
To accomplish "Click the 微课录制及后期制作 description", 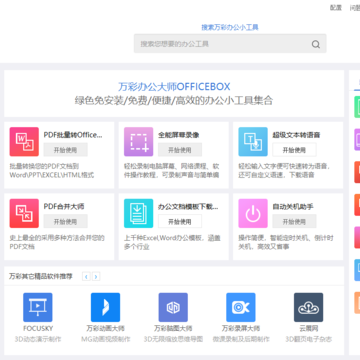I will pyautogui.click(x=241, y=339).
